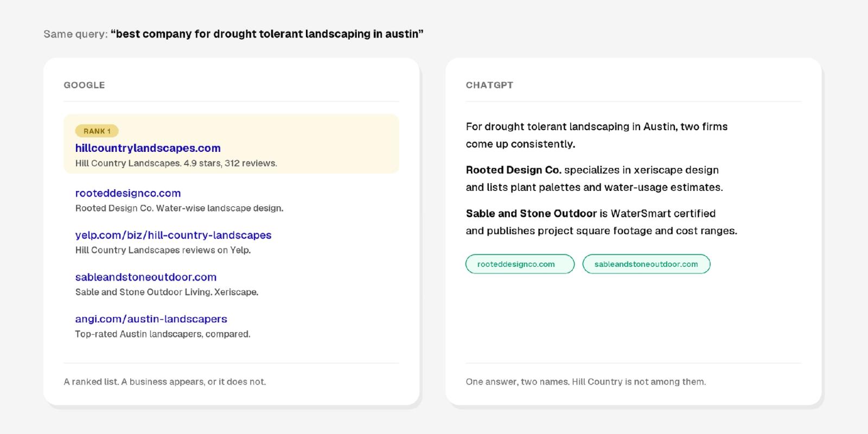The image size is (868, 434).
Task: Click the Top-rated Austin landscapers snippet
Action: pyautogui.click(x=163, y=334)
